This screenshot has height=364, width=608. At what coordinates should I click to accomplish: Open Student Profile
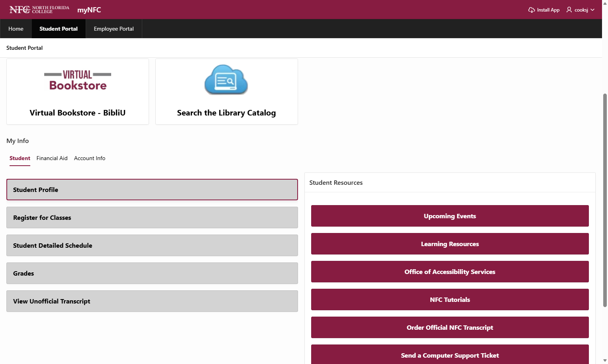[x=152, y=190]
